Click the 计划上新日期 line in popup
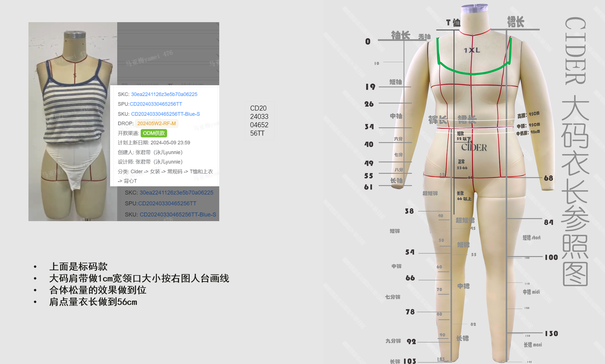Viewport: 605px width, 364px height. (x=154, y=143)
